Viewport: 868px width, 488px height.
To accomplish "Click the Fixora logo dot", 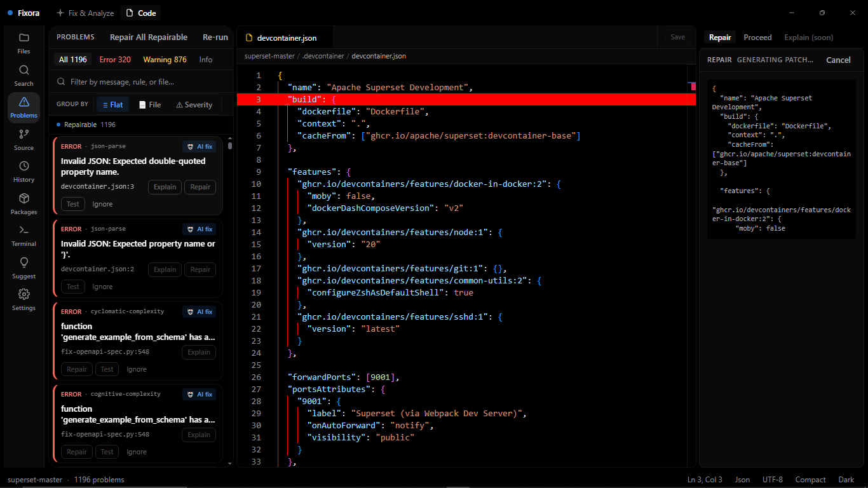I will coord(10,13).
